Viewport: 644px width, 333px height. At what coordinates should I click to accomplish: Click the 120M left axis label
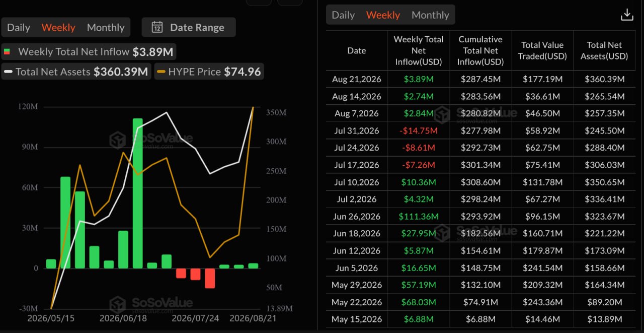[28, 107]
